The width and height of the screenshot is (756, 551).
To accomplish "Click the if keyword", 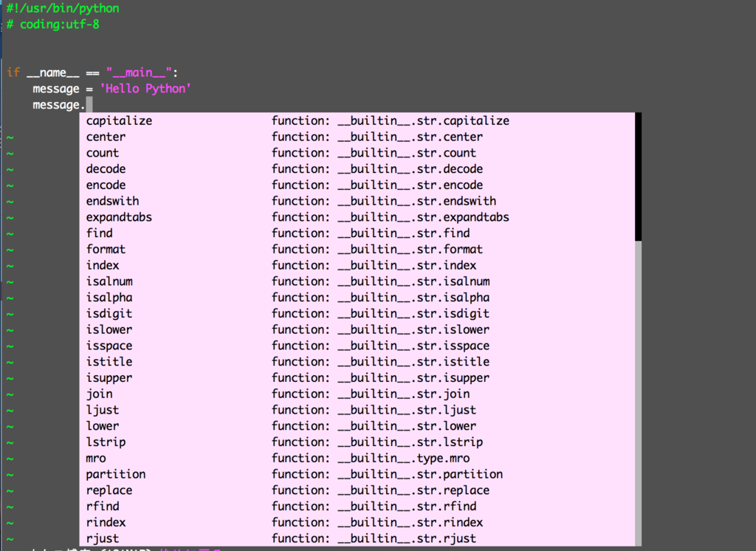I will (13, 73).
